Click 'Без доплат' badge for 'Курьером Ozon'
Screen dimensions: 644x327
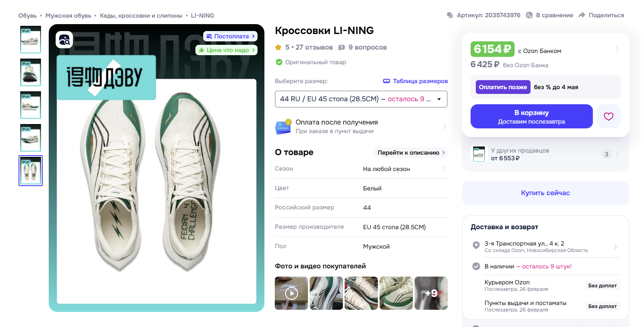click(x=603, y=286)
